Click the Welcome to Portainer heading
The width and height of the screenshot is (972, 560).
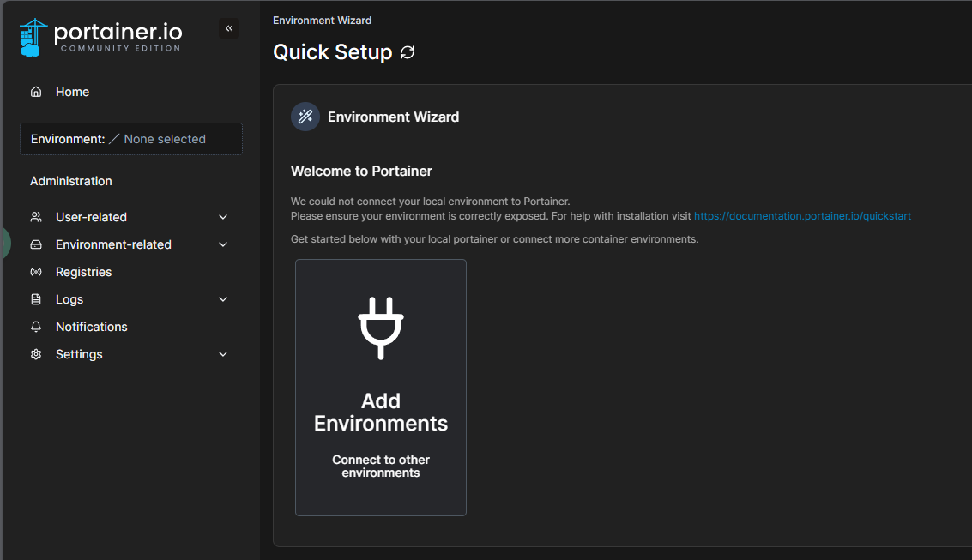tap(361, 171)
